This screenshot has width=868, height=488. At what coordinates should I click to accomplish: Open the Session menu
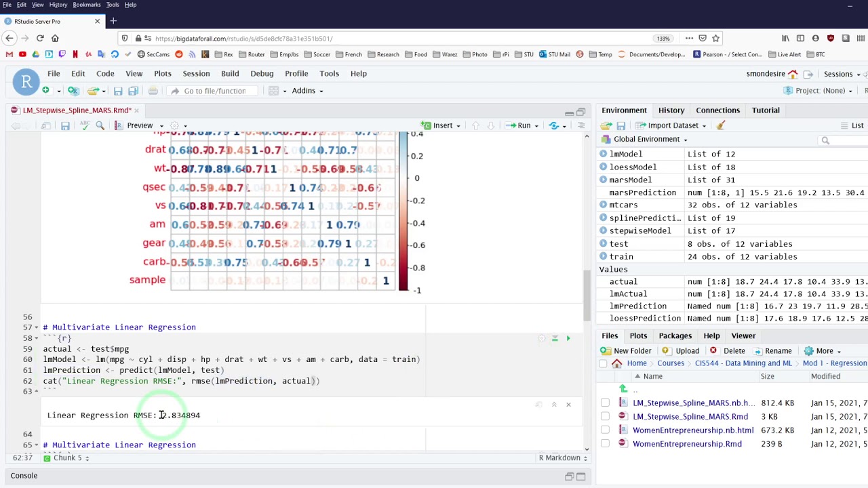tap(196, 73)
